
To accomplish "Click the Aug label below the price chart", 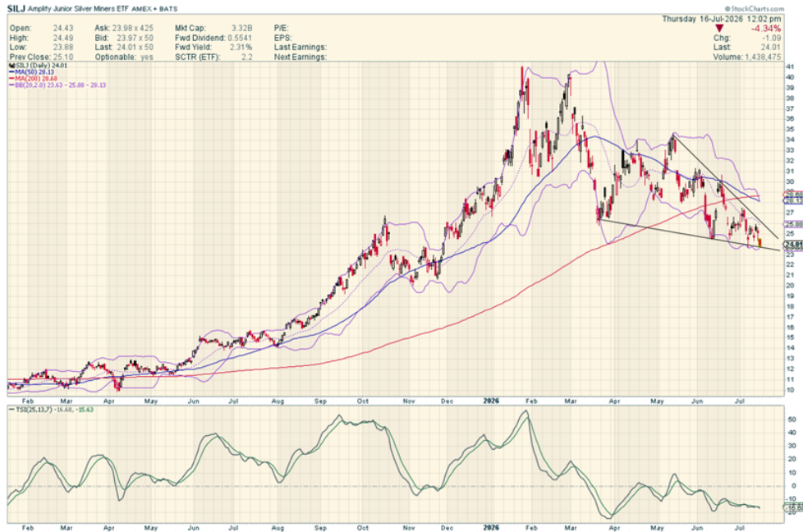I will point(278,401).
